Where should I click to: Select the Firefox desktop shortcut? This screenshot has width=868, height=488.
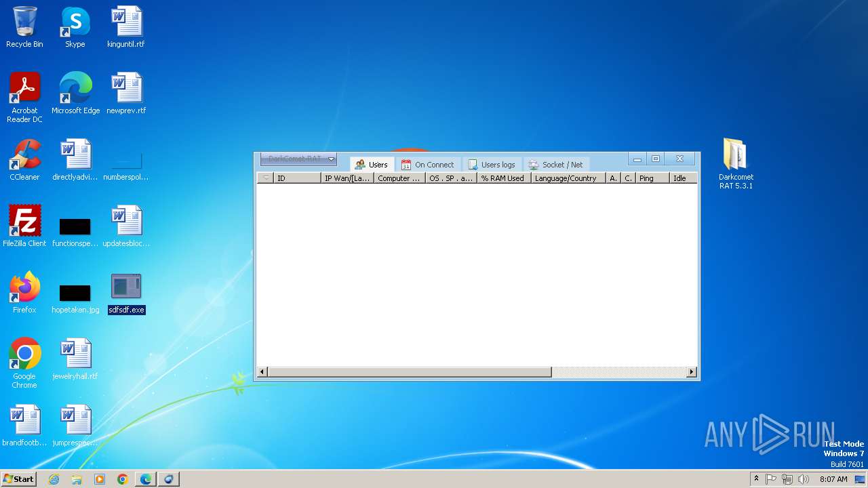coord(24,293)
